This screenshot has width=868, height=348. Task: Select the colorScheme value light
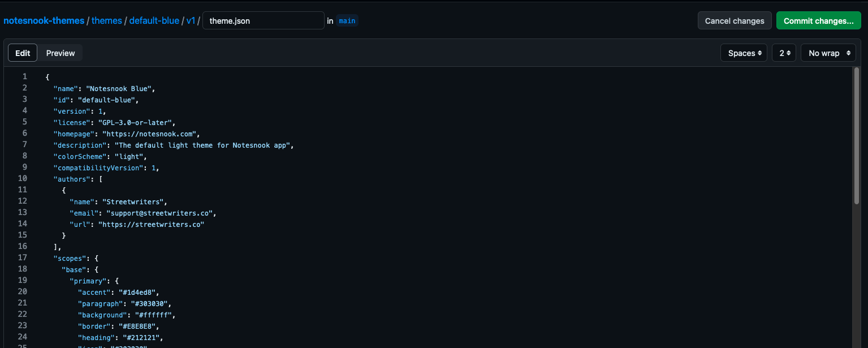[x=130, y=156]
